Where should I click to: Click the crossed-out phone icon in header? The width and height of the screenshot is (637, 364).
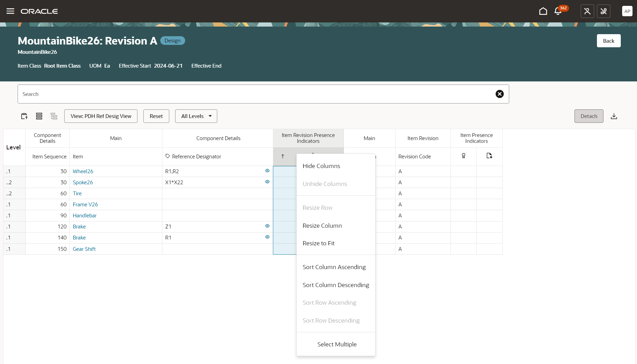604,11
